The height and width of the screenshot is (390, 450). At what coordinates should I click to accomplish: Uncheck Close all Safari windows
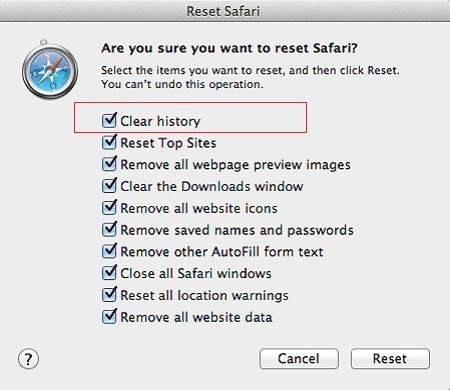pos(109,273)
